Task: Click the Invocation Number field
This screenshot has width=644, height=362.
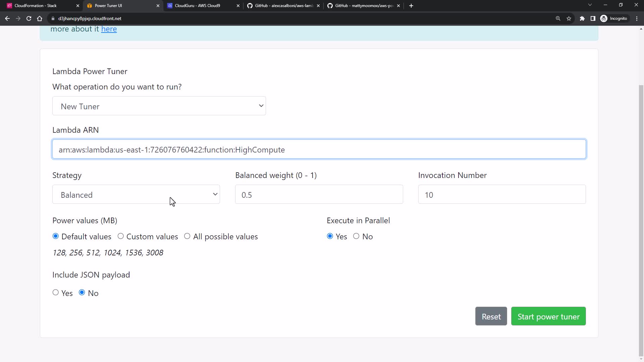Action: pyautogui.click(x=502, y=194)
